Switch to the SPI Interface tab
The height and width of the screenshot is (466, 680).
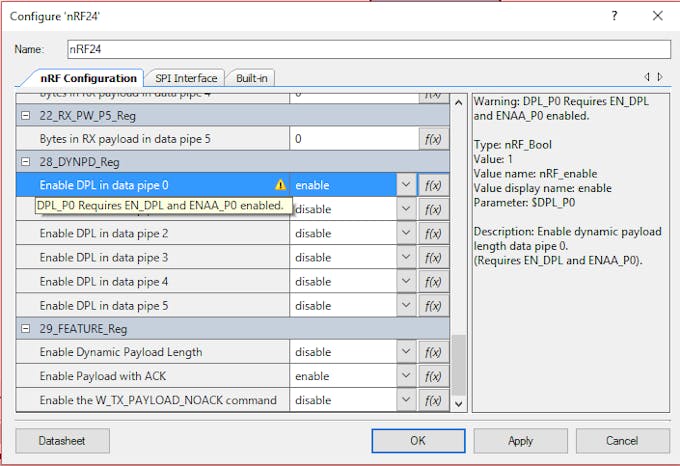(186, 78)
